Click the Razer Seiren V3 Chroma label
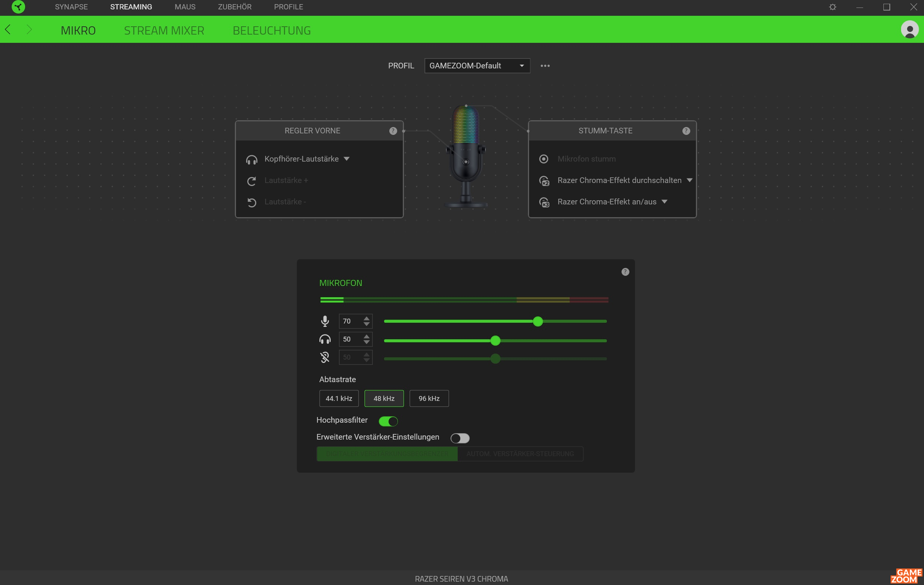The image size is (924, 585). click(461, 579)
